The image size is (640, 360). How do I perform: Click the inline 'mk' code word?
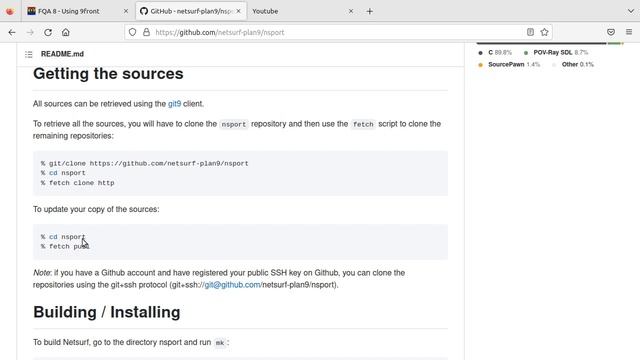pos(220,342)
